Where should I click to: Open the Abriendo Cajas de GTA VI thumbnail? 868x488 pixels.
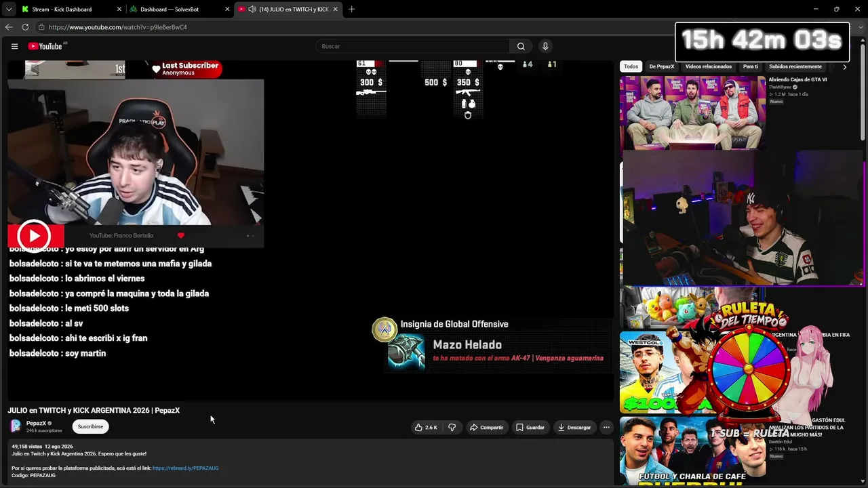tap(692, 113)
